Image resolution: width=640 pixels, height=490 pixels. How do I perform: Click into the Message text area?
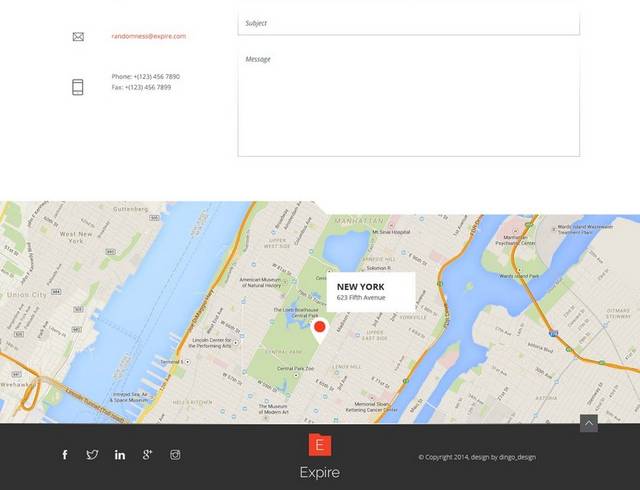pyautogui.click(x=409, y=102)
